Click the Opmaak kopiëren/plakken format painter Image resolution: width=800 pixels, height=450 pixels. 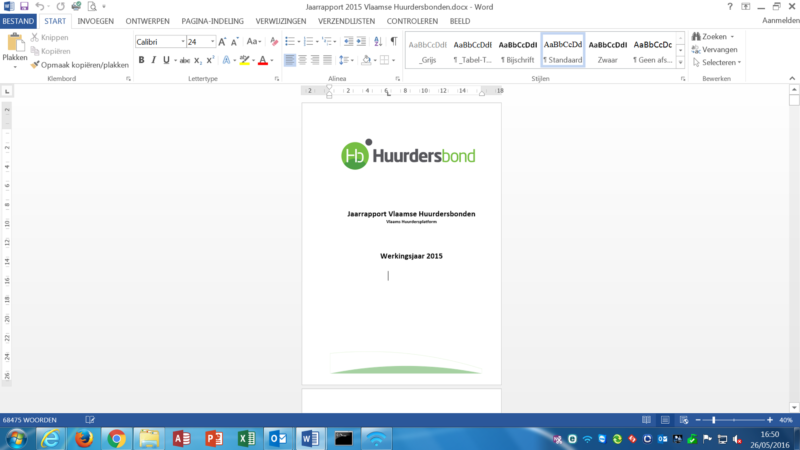tap(79, 64)
